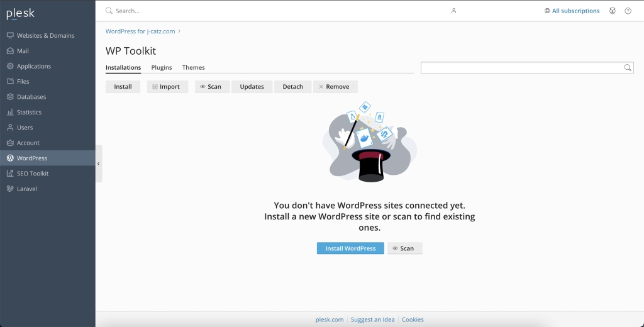
Task: Click the magnifier icon in top search
Action: tap(109, 11)
